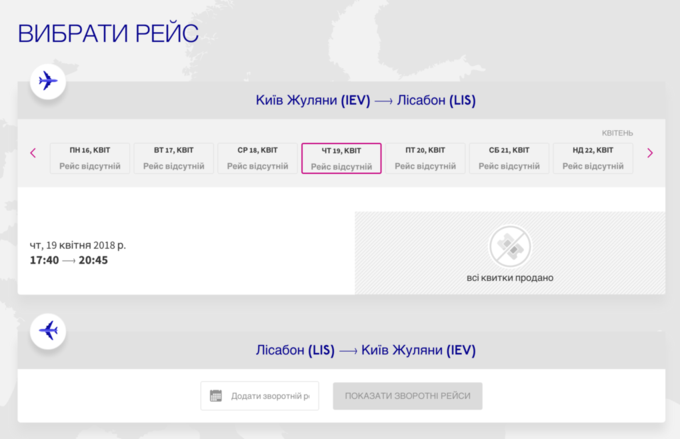Click the Показати зворотні рейси button
Screen dimensions: 680x439
tap(408, 396)
